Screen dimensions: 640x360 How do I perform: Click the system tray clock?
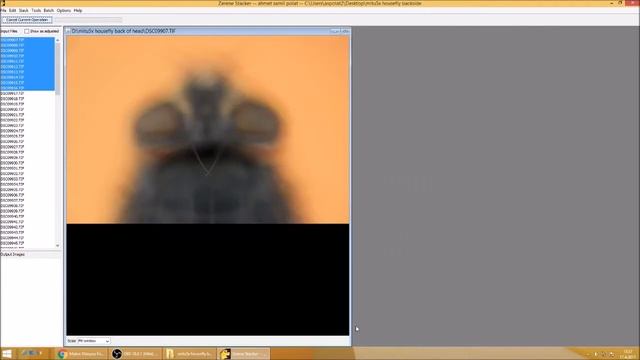(628, 353)
